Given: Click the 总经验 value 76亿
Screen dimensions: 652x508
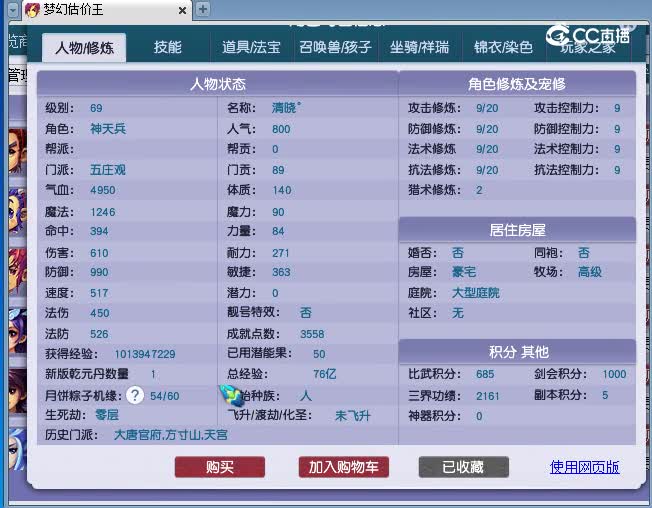Looking at the screenshot, I should (325, 374).
